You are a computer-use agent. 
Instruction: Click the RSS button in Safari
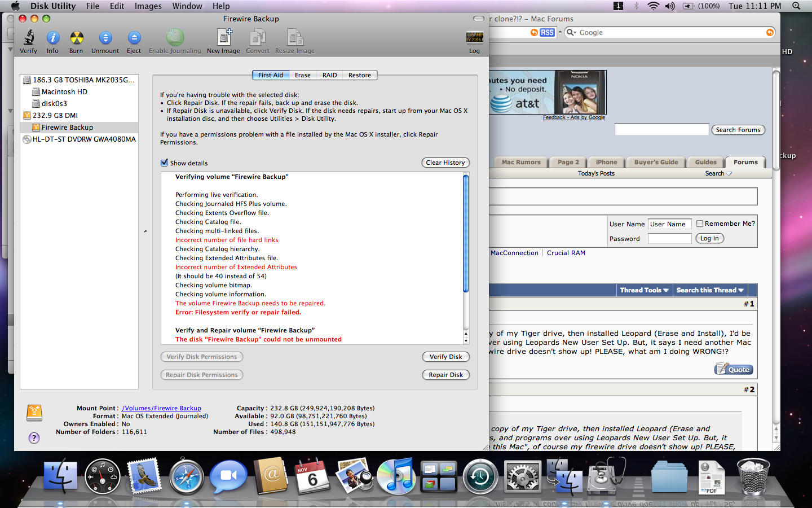(546, 33)
